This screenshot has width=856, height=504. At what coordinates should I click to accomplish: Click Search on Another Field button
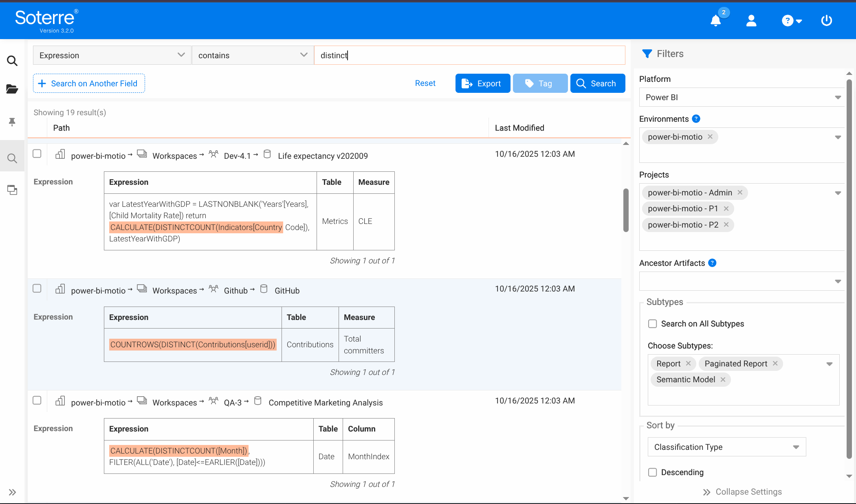pyautogui.click(x=89, y=83)
